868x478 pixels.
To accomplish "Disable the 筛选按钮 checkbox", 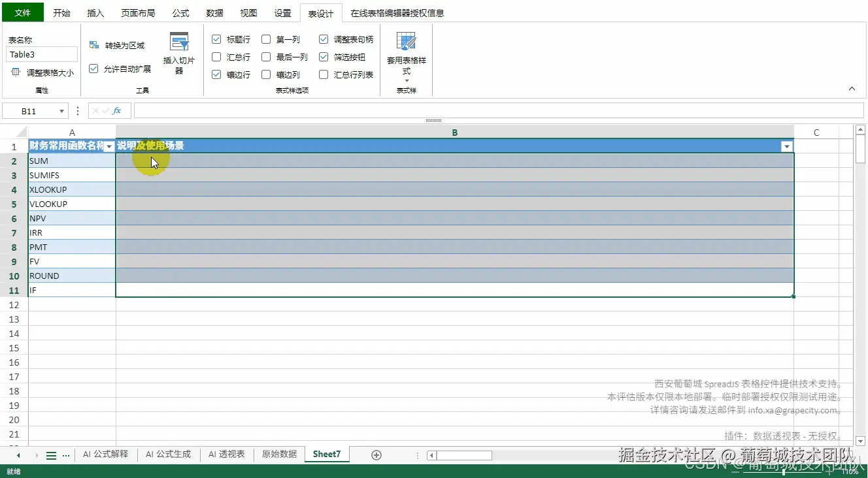I will click(x=323, y=57).
